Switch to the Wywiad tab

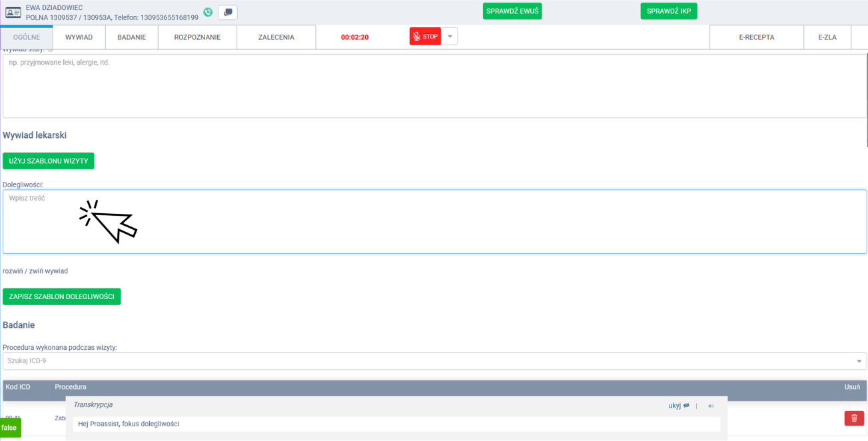79,37
